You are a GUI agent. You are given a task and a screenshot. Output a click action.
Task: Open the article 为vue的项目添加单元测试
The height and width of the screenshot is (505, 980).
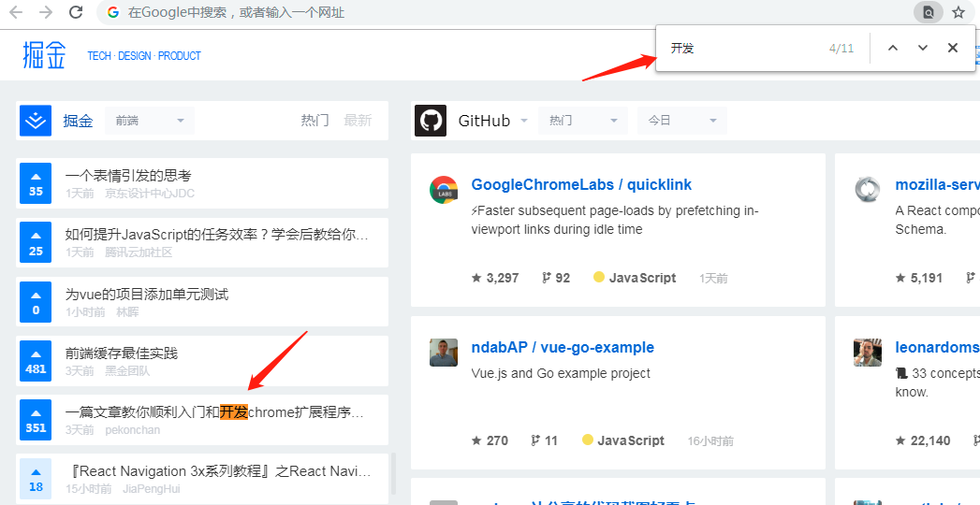click(147, 294)
